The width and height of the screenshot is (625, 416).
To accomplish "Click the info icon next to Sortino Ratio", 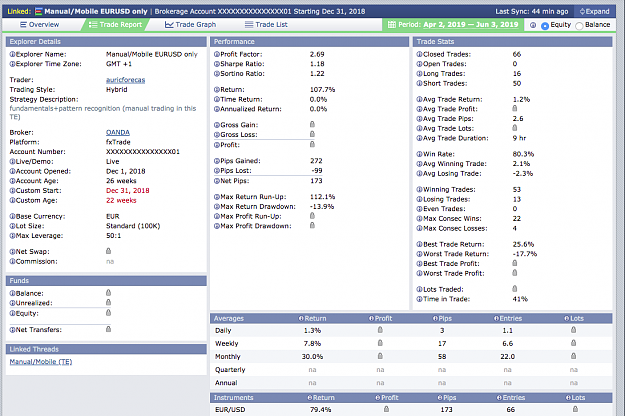I will 217,74.
